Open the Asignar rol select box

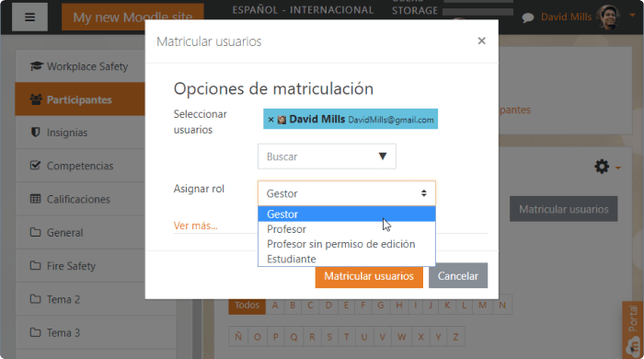click(347, 193)
